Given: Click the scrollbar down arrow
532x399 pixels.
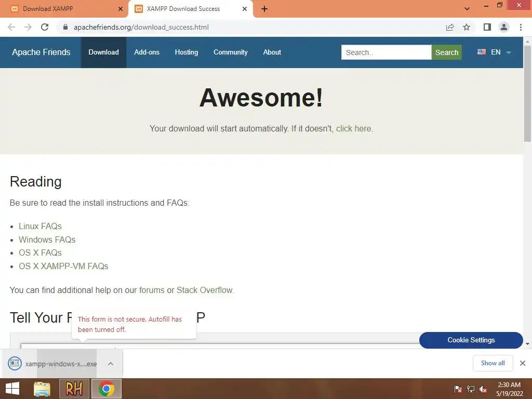Looking at the screenshot, I should 527,344.
